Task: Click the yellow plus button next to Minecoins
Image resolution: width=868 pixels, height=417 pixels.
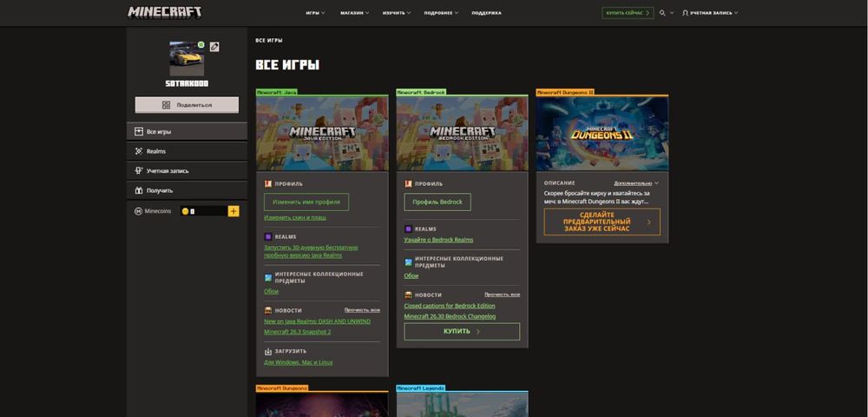Action: [233, 211]
